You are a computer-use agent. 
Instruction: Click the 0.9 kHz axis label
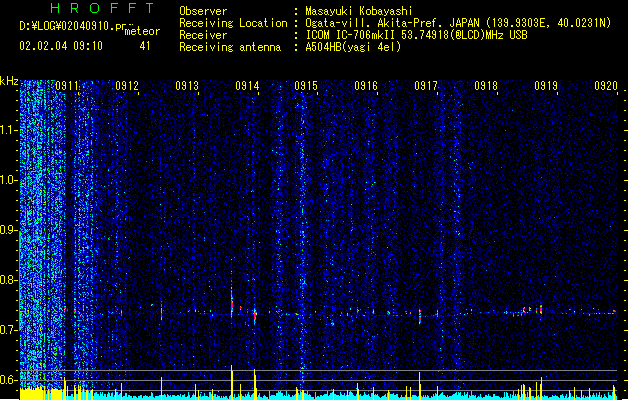8,229
